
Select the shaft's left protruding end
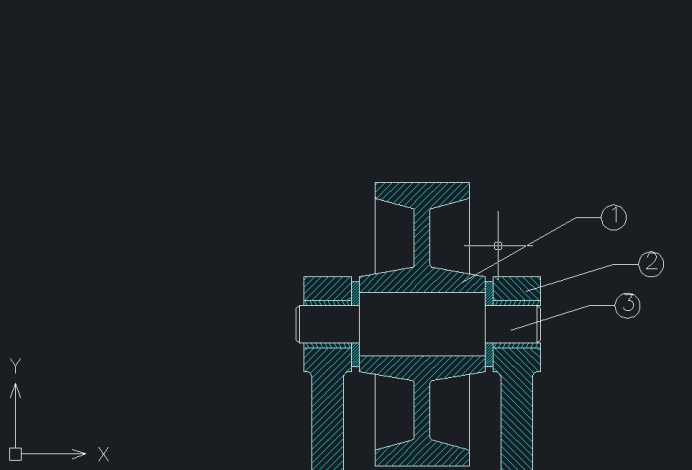tap(312, 323)
